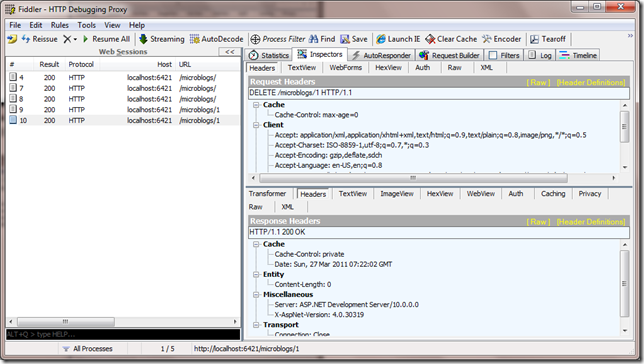Switch to the Statistics tab
The width and height of the screenshot is (644, 364).
(269, 55)
